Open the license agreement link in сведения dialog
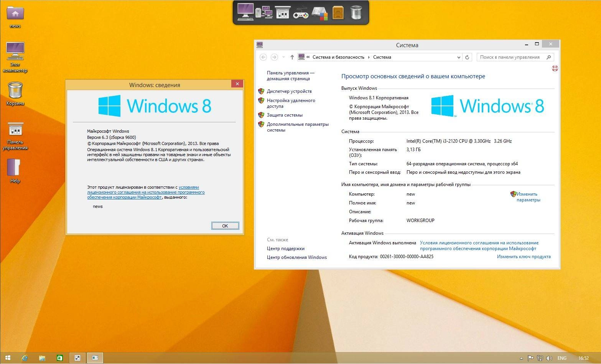Screen dimensions: 601x364 coord(146,192)
